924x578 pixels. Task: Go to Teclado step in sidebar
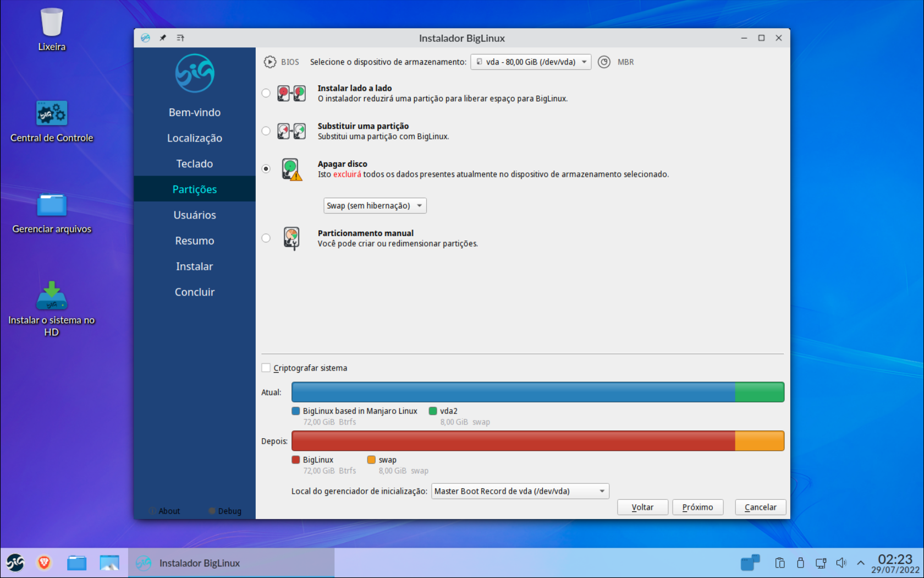click(195, 163)
